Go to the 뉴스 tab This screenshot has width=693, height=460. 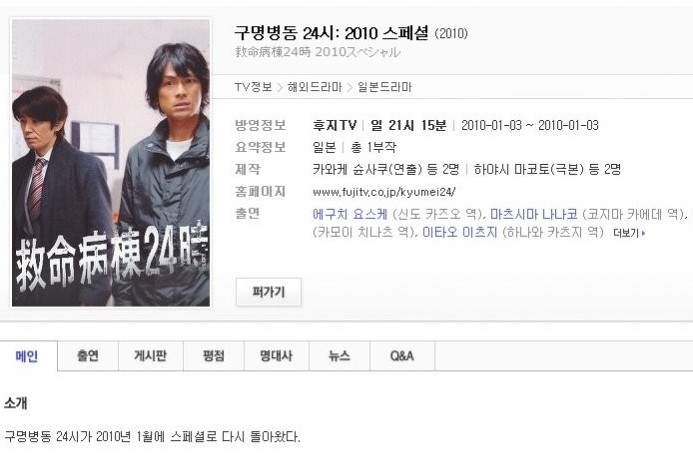click(x=339, y=356)
